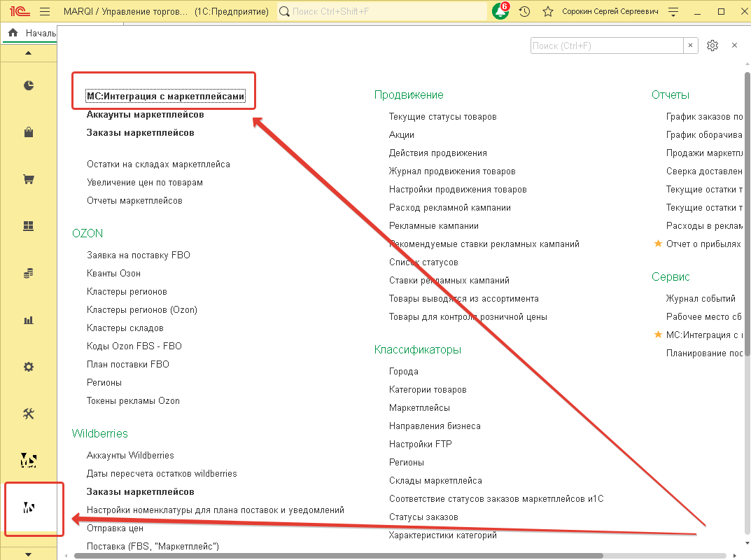Image resolution: width=751 pixels, height=560 pixels.
Task: Open Кванты Озон
Action: point(113,274)
